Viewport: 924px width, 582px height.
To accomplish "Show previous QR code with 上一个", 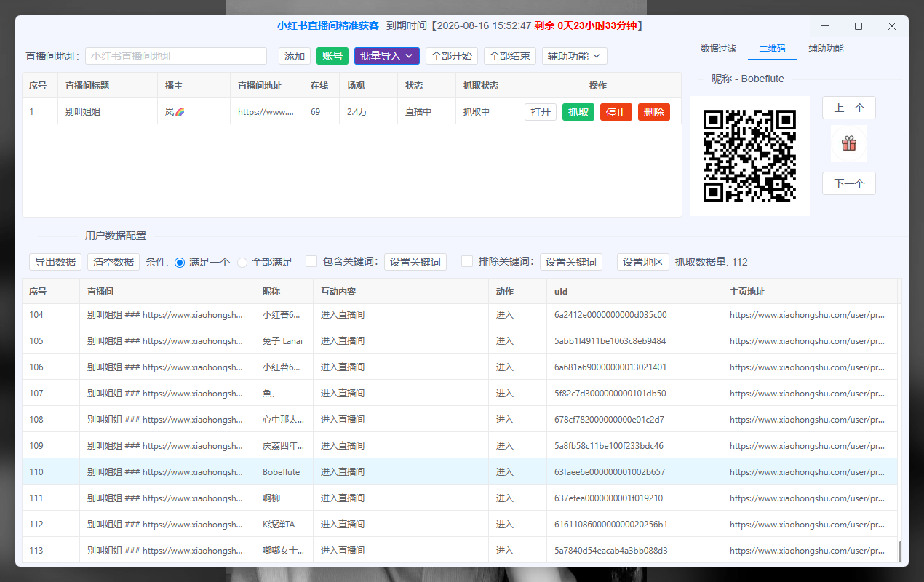I will tap(849, 108).
